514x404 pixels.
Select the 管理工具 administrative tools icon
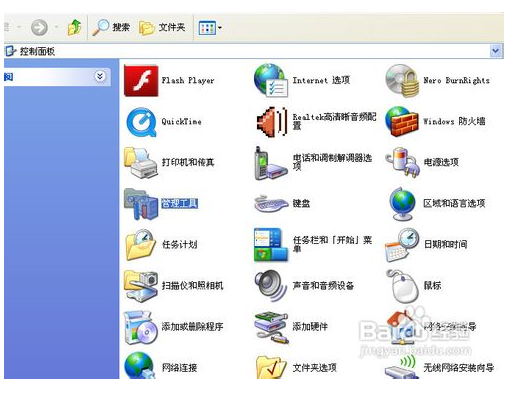(x=141, y=204)
